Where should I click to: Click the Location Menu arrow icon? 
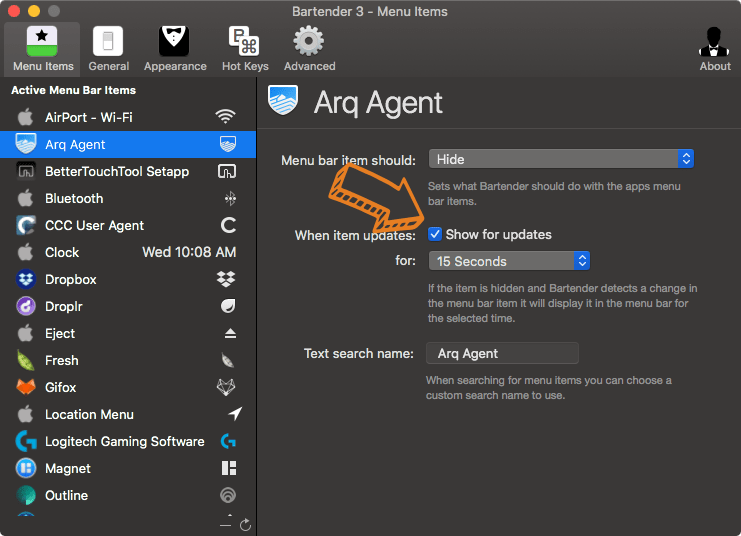(235, 414)
